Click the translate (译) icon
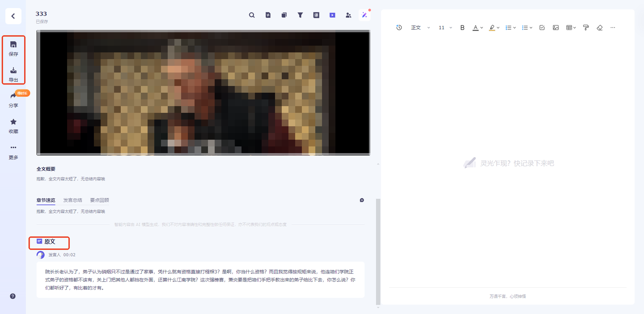644x314 pixels. tap(316, 15)
